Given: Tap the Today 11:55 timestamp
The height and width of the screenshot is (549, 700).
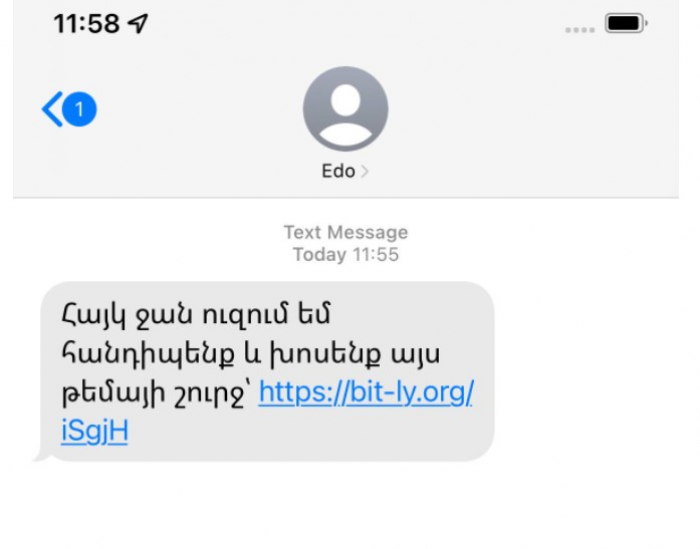Looking at the screenshot, I should pos(346,254).
